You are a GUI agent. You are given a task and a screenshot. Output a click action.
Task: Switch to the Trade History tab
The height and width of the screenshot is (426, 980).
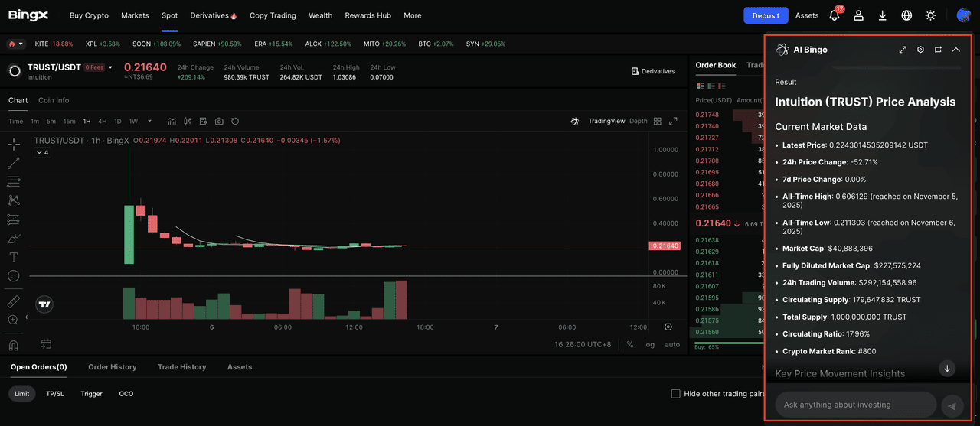181,367
